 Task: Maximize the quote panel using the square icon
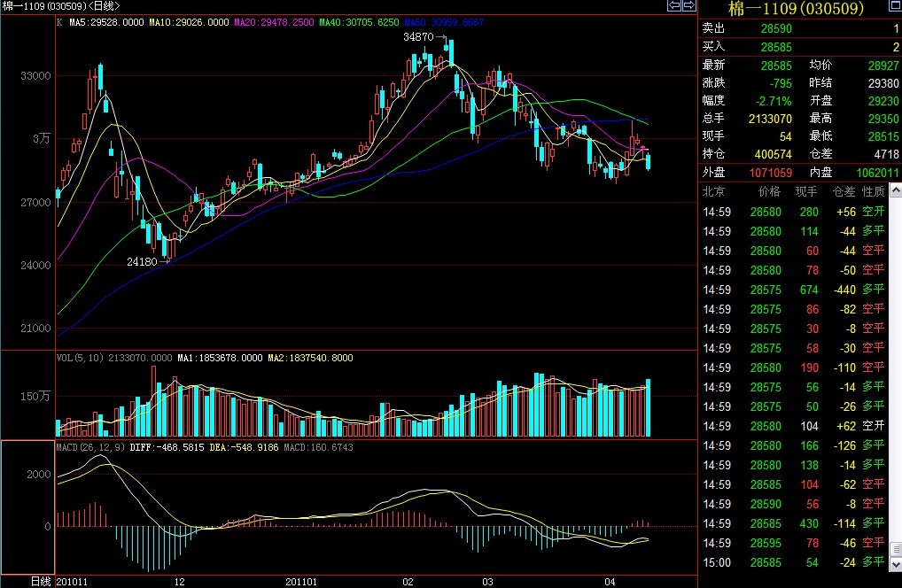894,7
